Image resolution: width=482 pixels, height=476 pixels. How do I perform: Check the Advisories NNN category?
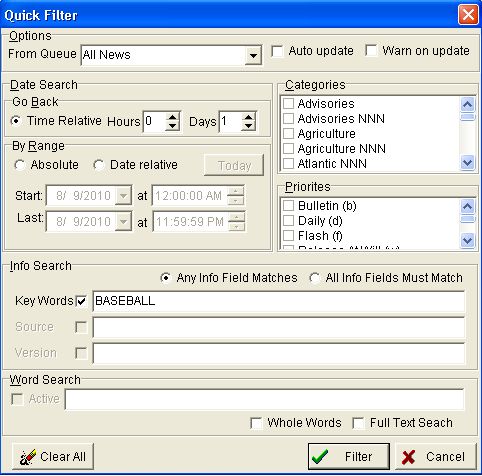coord(288,119)
